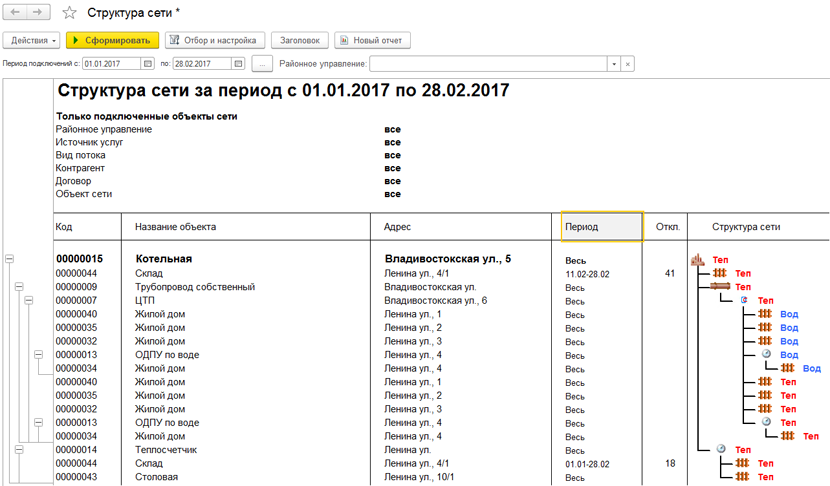Select the Период column header cell

click(x=601, y=227)
